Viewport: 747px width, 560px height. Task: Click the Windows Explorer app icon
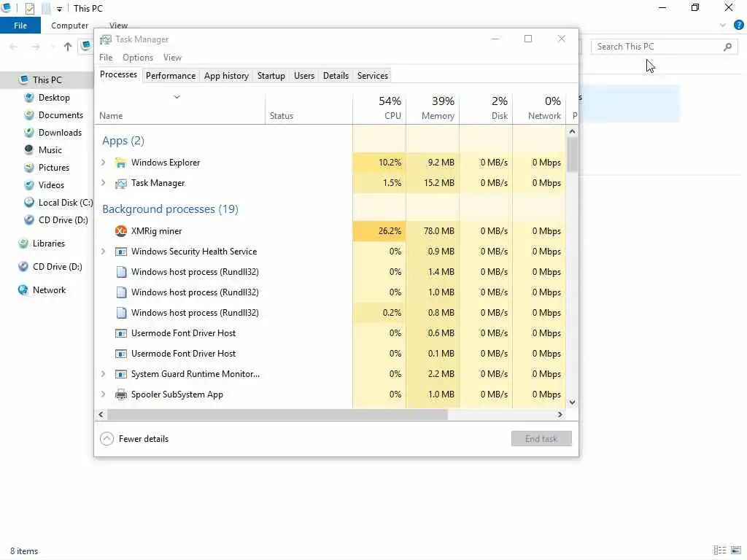pyautogui.click(x=121, y=163)
